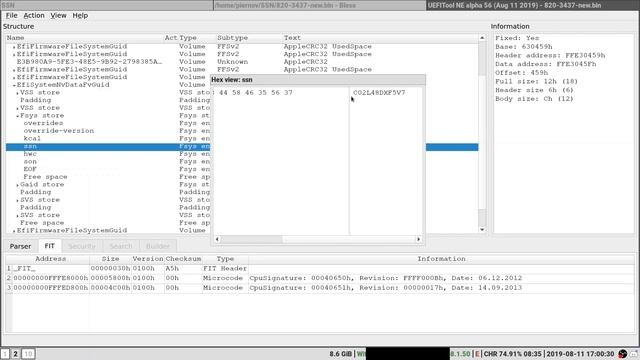Switch to the Parser tab
Image resolution: width=640 pixels, height=360 pixels.
click(20, 246)
